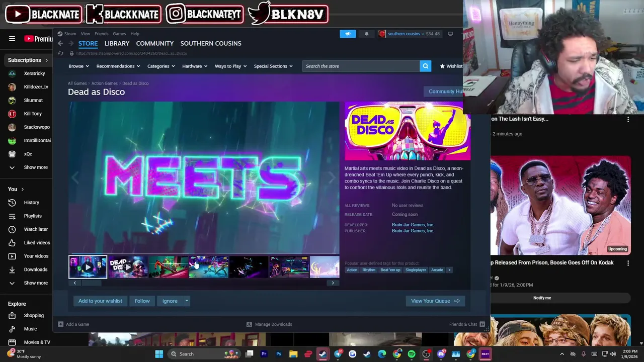Select the first trailer thumbnail
This screenshot has width=644, height=362.
[x=88, y=267]
